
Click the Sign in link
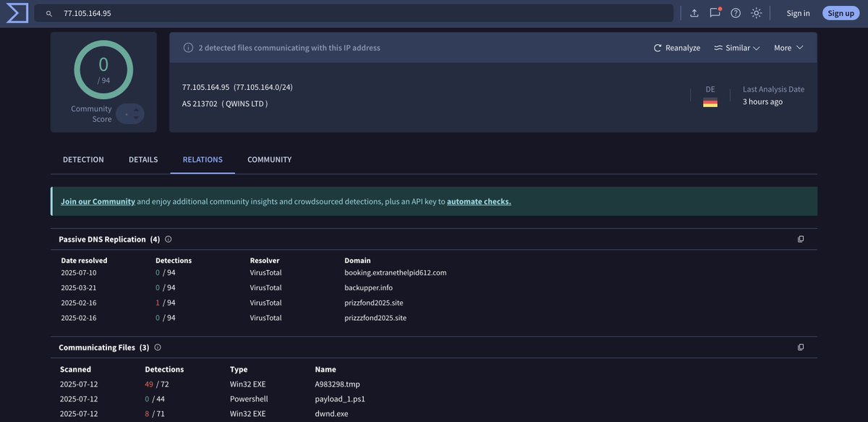click(799, 13)
